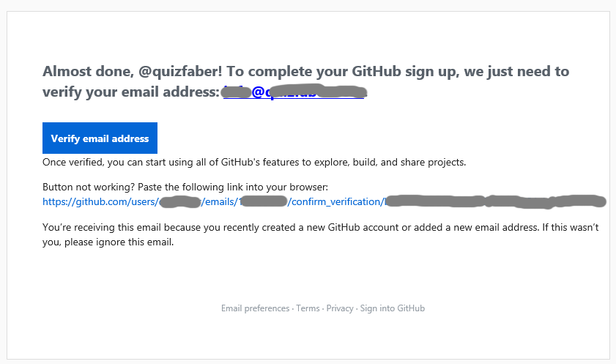Screen dimensions: 616x364
Task: Click "verify your email address:" heading text
Action: pos(130,93)
